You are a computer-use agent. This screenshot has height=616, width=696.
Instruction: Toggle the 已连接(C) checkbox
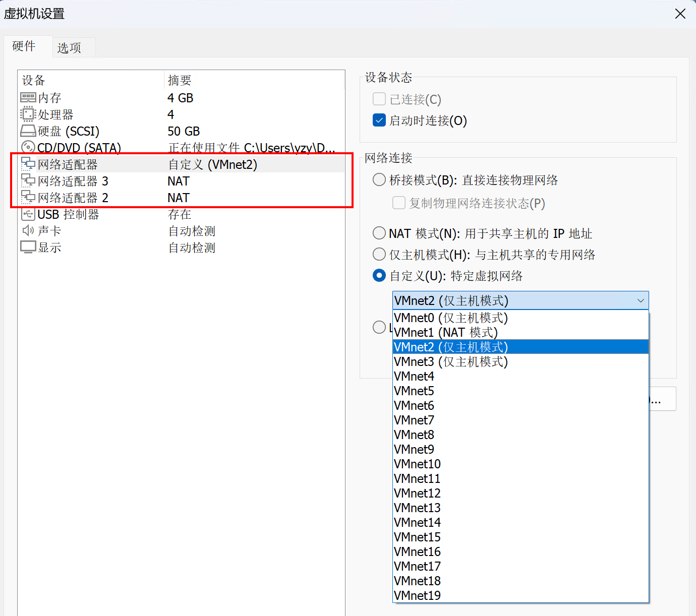click(379, 99)
